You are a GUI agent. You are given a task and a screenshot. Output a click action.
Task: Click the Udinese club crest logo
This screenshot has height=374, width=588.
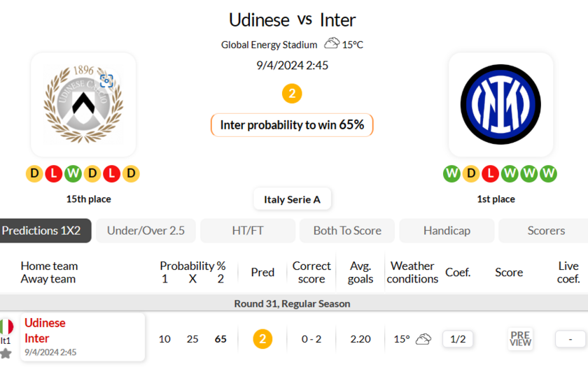click(83, 104)
